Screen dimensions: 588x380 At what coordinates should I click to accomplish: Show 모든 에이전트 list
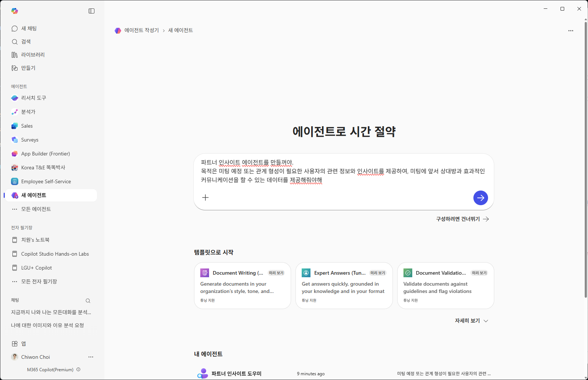[51, 209]
